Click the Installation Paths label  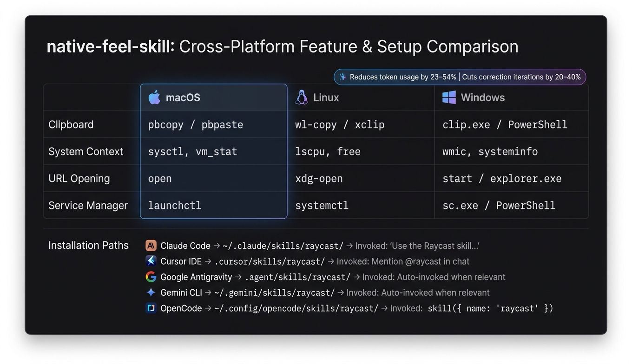[x=88, y=245]
